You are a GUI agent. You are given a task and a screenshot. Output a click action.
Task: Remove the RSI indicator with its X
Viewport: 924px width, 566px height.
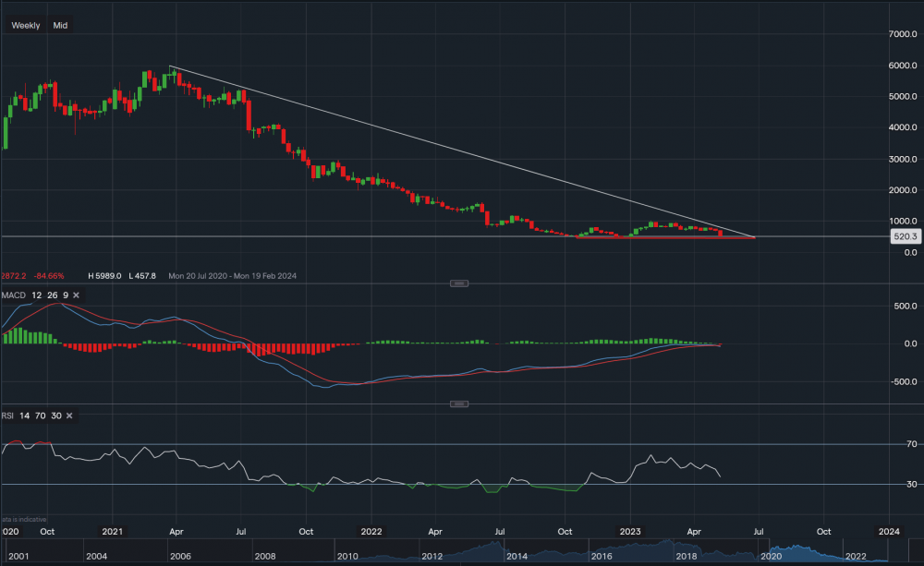(70, 416)
